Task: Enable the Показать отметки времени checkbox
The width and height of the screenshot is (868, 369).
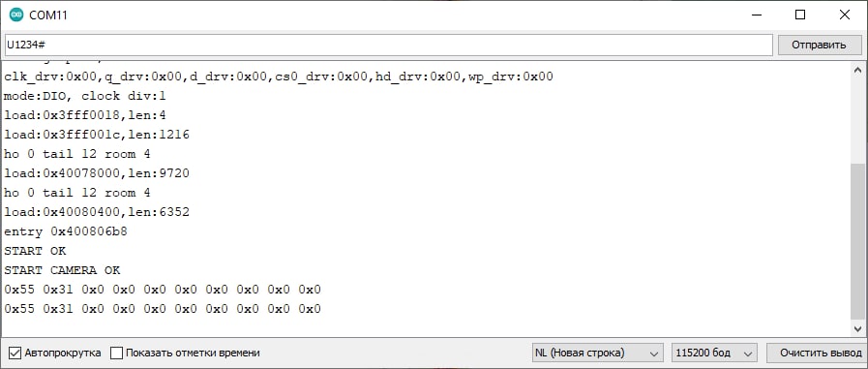Action: point(116,353)
